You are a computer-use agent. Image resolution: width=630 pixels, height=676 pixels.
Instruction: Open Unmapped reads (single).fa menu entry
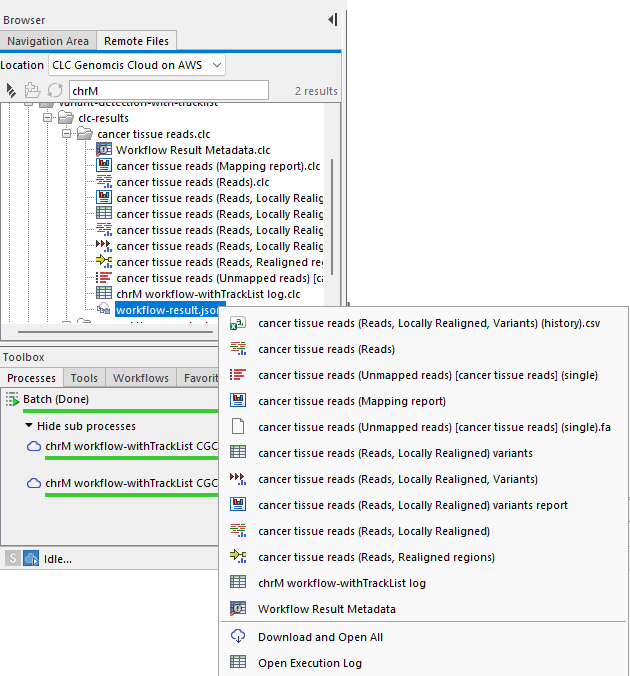(423, 427)
